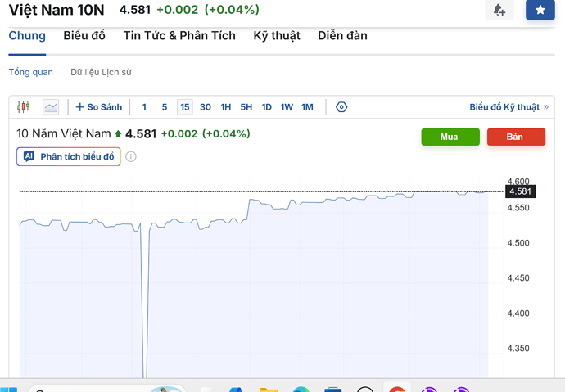The image size is (565, 392).
Task: Click the star watchlist button
Action: pos(540,10)
